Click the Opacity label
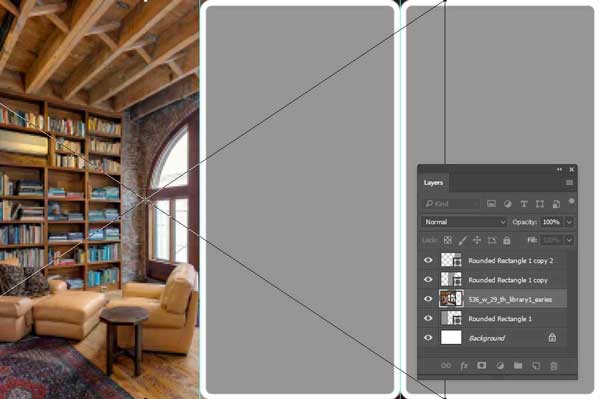The height and width of the screenshot is (399, 600). click(x=525, y=222)
